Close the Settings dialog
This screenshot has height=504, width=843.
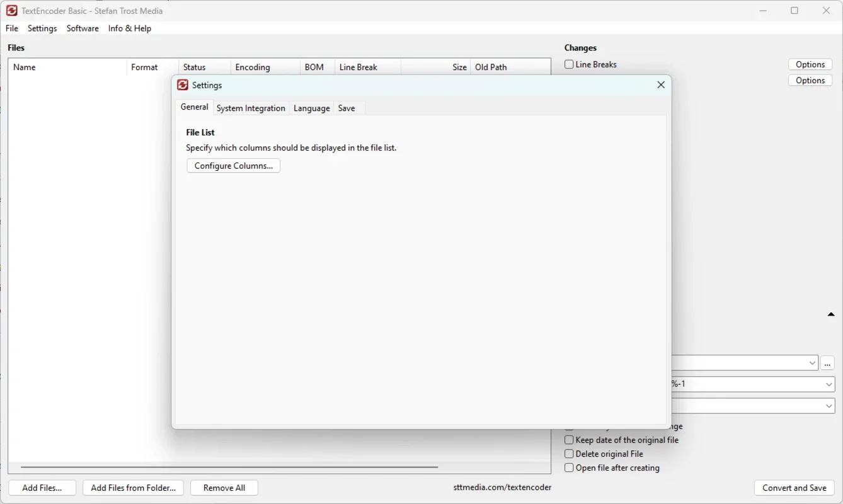[x=661, y=85]
